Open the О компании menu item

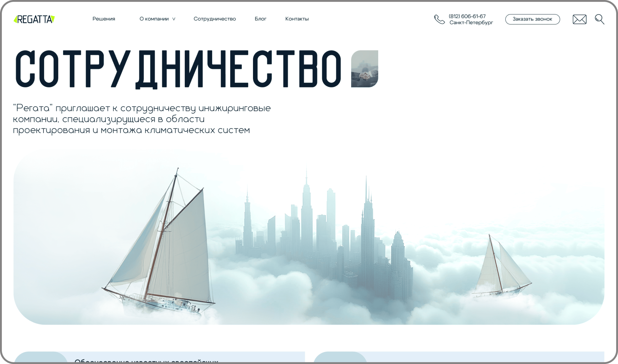(x=154, y=19)
